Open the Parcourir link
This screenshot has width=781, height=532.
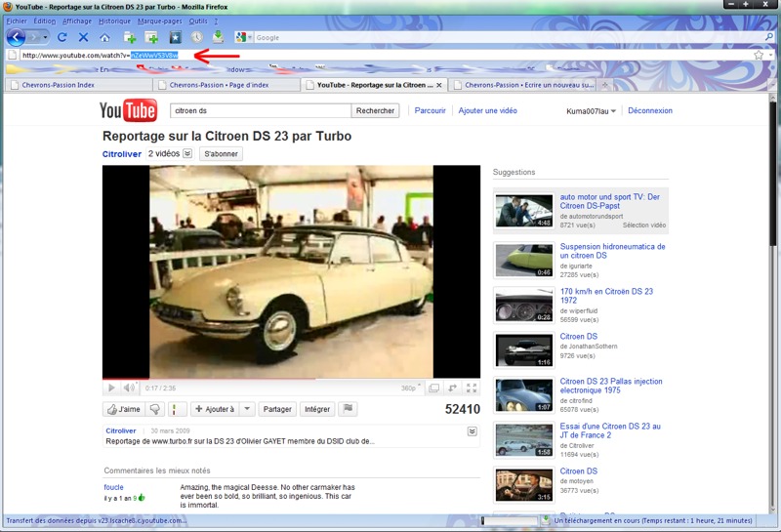pos(430,110)
